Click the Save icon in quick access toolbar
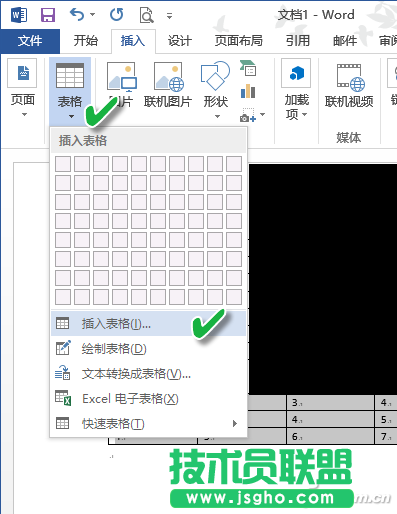 click(48, 15)
